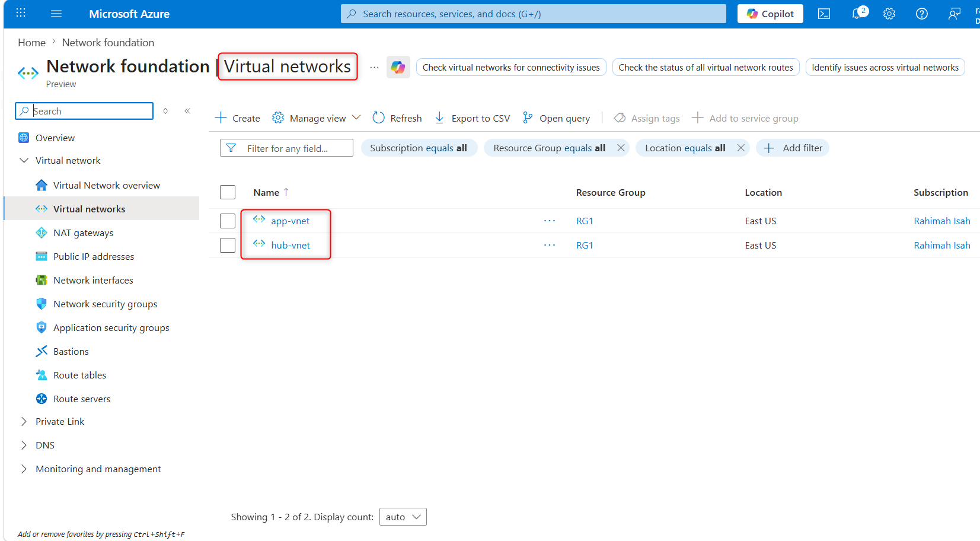
Task: Expand Monitoring and management section
Action: pos(24,469)
